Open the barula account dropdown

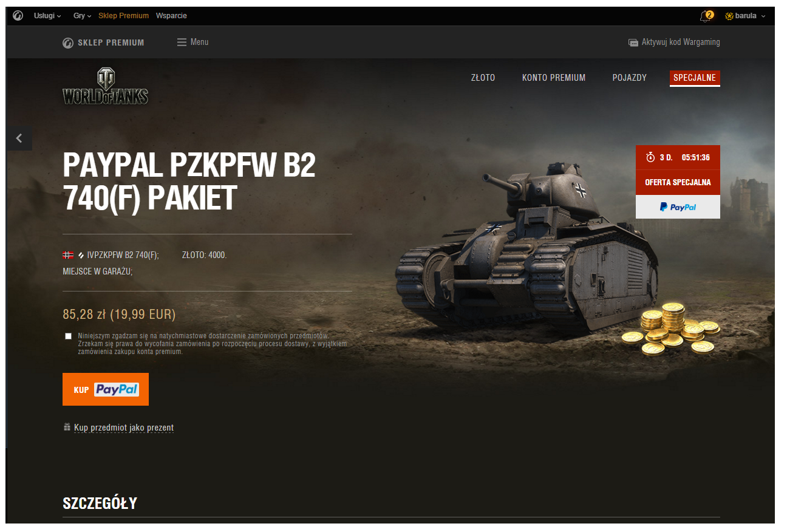pos(746,16)
